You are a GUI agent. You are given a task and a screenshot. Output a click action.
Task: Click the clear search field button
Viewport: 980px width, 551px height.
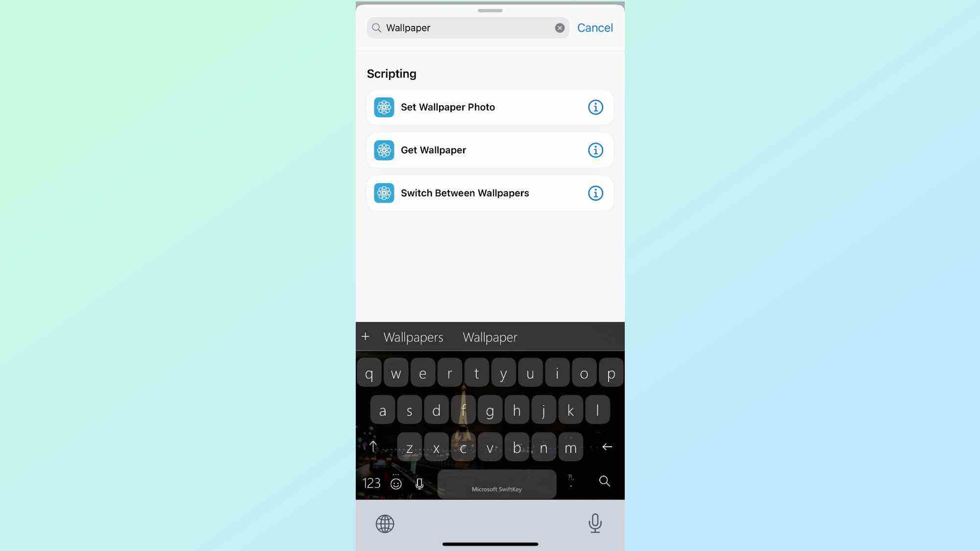click(x=559, y=27)
